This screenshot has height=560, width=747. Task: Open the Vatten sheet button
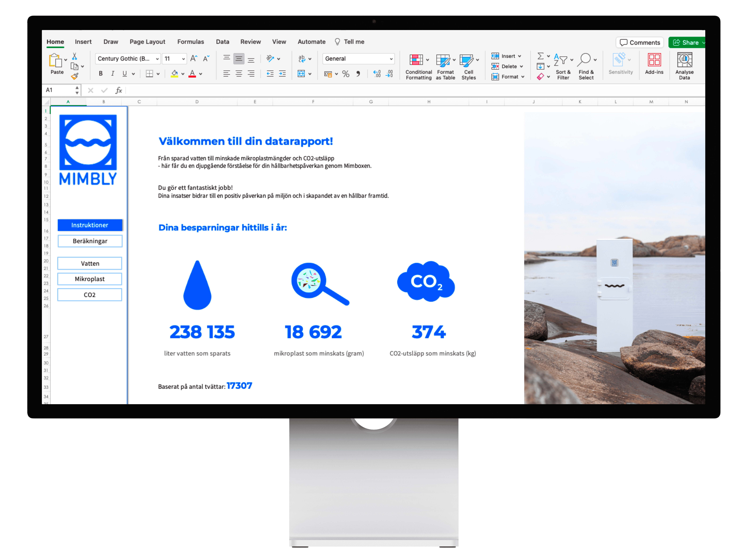coord(90,263)
